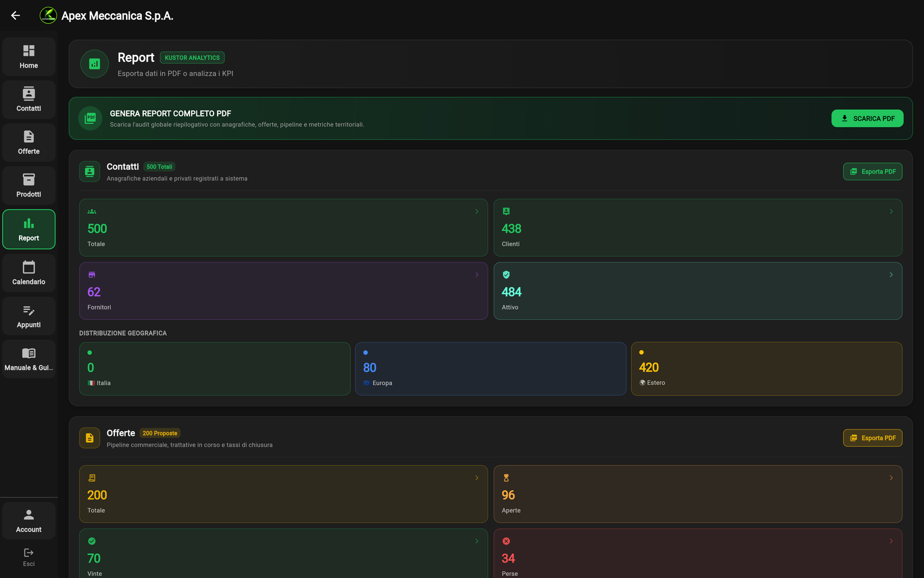The image size is (924, 578).
Task: Open the Home sidebar section
Action: click(x=29, y=57)
